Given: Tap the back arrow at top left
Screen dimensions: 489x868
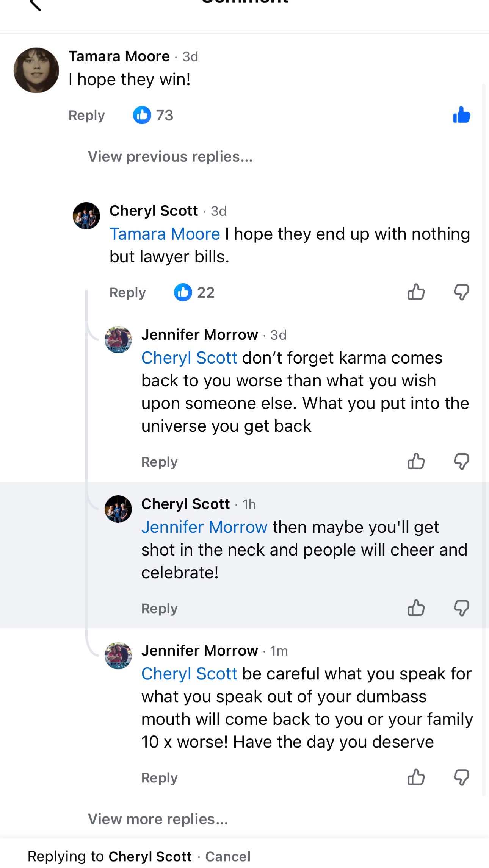Looking at the screenshot, I should pyautogui.click(x=35, y=5).
